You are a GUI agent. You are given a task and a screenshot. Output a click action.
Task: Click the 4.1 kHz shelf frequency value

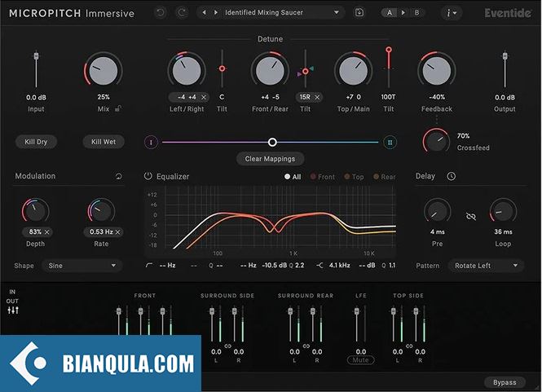tap(339, 266)
